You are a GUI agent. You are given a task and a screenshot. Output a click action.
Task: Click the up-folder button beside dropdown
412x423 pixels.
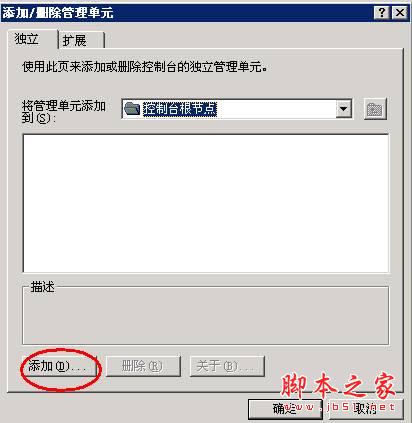(375, 109)
